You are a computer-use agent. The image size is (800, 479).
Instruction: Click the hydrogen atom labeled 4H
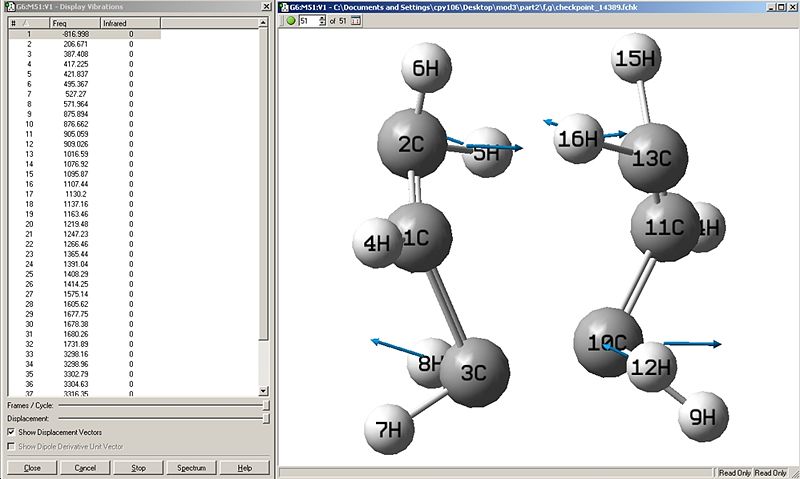(377, 243)
